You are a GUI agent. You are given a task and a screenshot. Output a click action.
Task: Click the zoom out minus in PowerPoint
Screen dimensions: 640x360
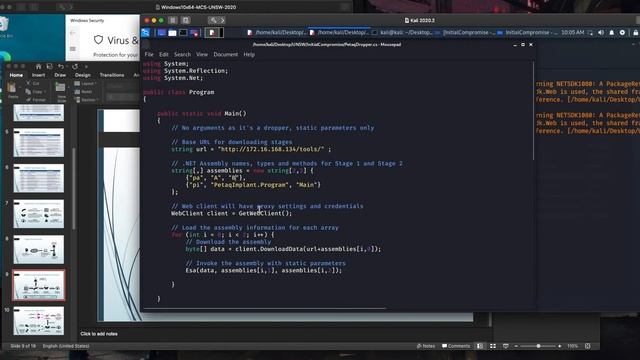(x=516, y=346)
